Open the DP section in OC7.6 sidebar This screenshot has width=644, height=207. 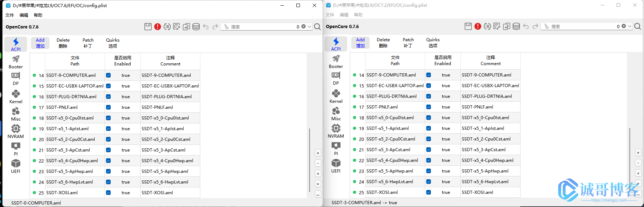tap(16, 79)
